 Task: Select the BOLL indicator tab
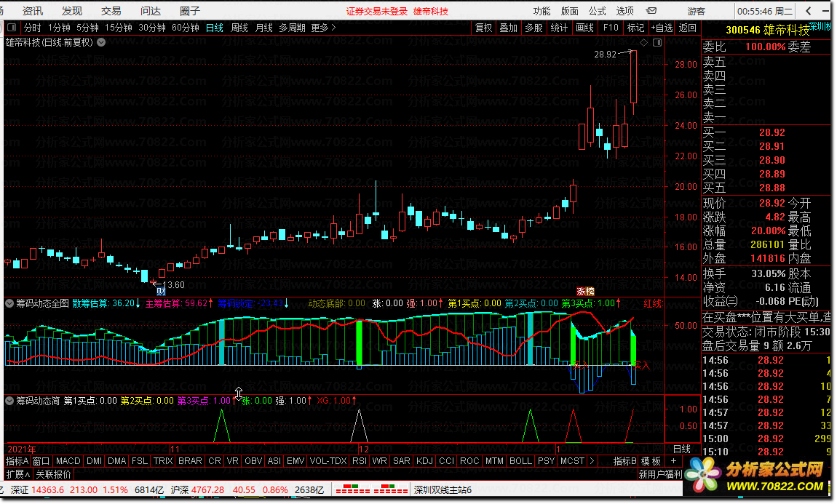[x=520, y=461]
